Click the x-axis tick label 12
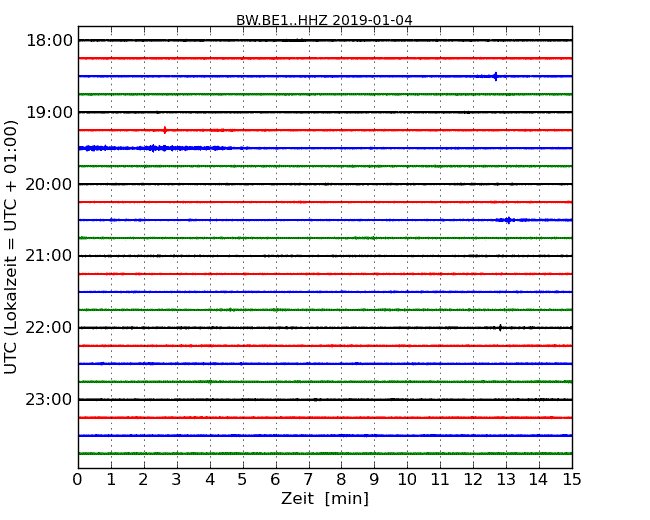 [473, 479]
